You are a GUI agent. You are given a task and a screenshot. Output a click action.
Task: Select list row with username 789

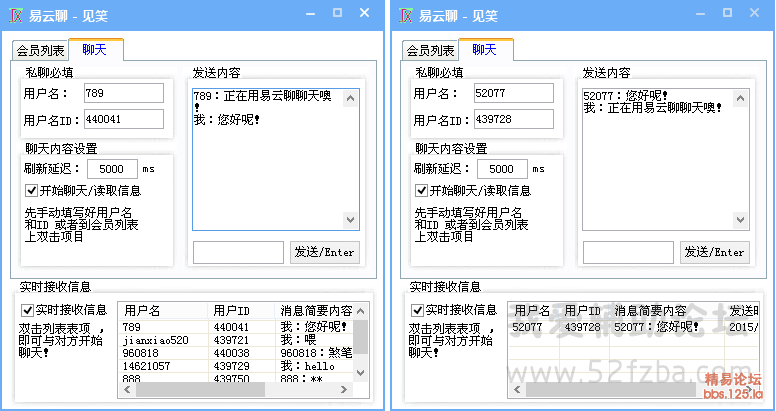coord(237,327)
